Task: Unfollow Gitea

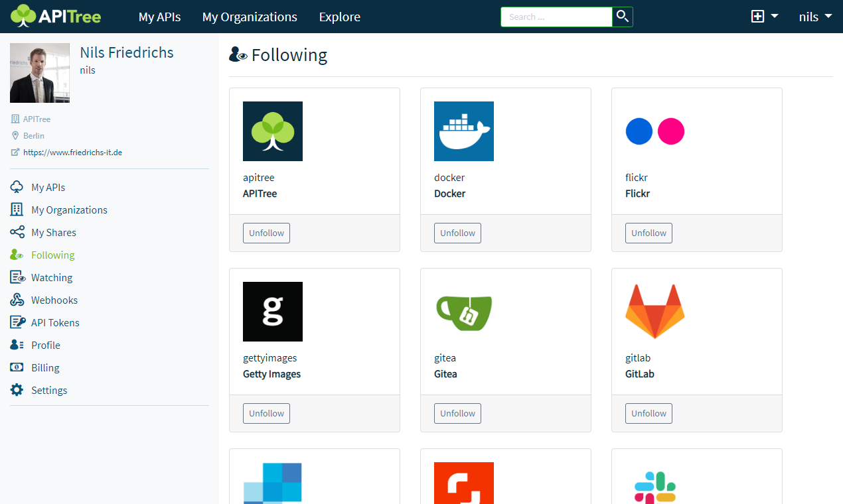Action: [457, 413]
